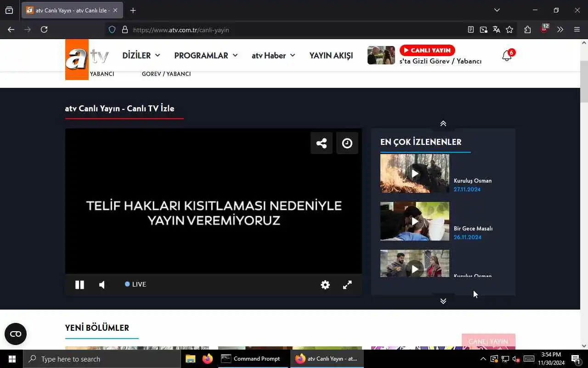
Task: Open the clock icon on the video
Action: [x=347, y=143]
